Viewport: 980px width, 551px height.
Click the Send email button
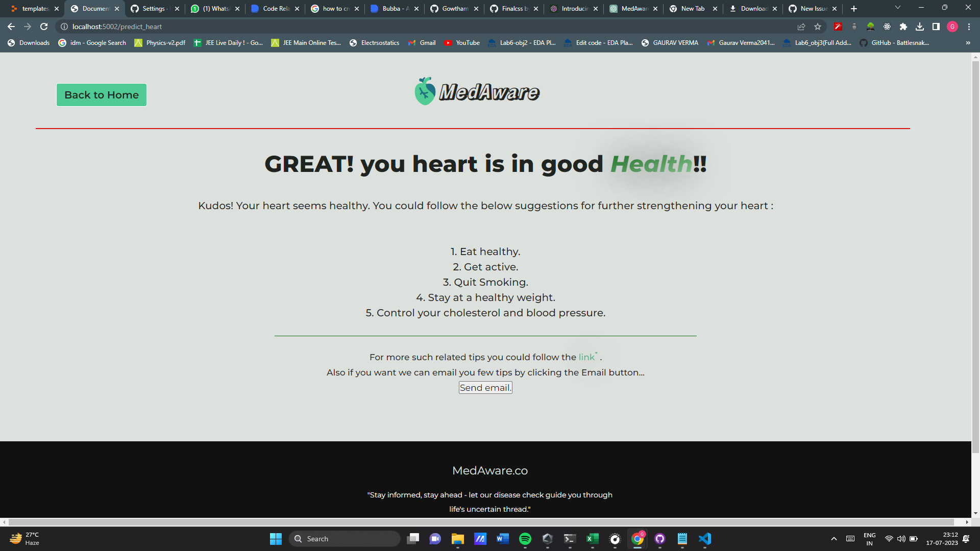(485, 388)
